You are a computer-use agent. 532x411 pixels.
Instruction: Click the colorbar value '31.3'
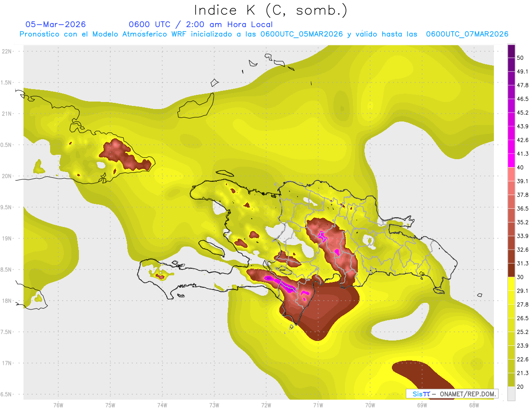click(x=523, y=263)
